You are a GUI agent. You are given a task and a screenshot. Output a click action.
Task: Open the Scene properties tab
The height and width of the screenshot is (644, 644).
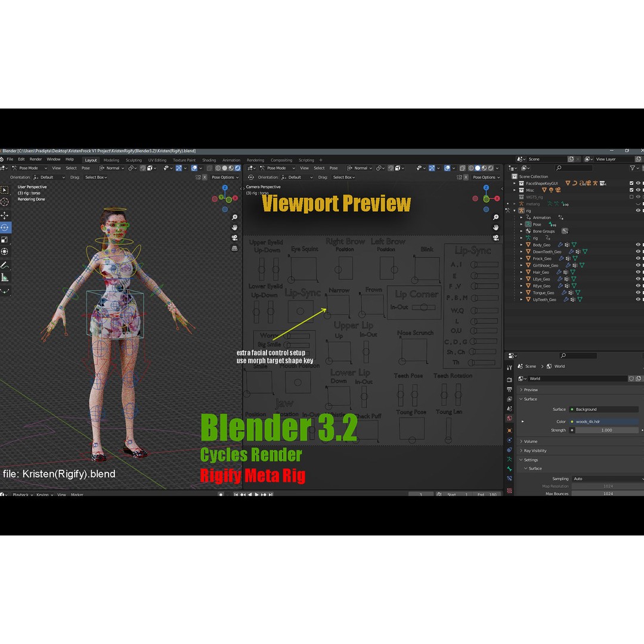click(509, 408)
